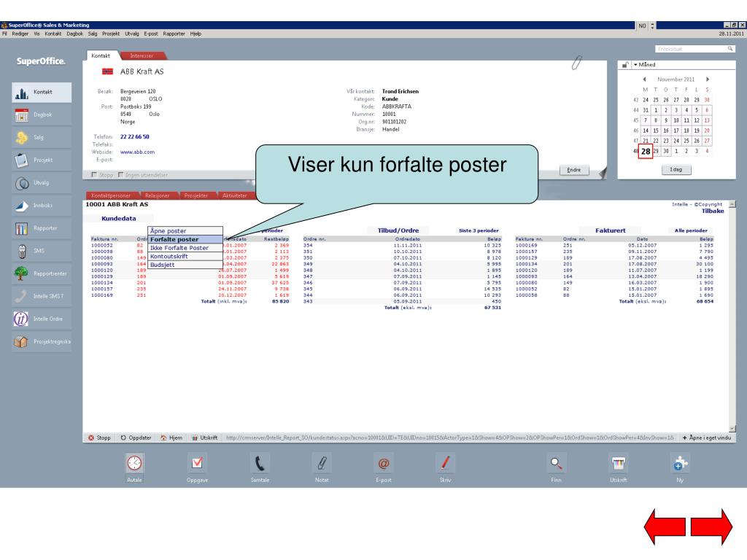747x560 pixels.
Task: Open the Prosjekt sidebar section
Action: [42, 160]
